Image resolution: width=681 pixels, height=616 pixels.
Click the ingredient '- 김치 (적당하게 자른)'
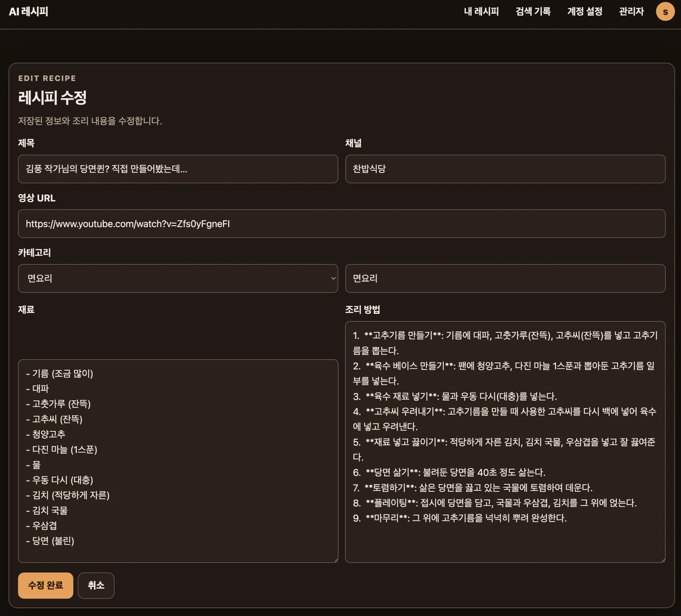point(68,495)
